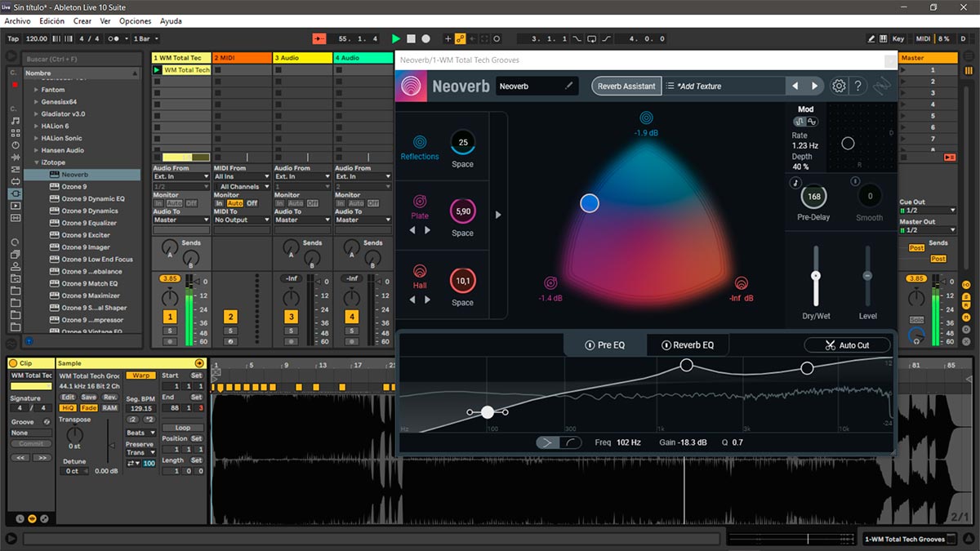Edit the Neoverb preset name pencil icon
980x551 pixels.
coord(569,86)
